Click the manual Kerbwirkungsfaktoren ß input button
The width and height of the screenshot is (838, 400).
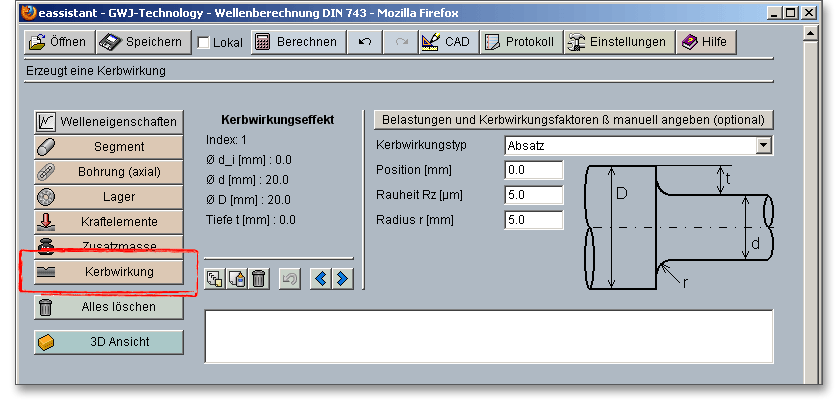573,119
